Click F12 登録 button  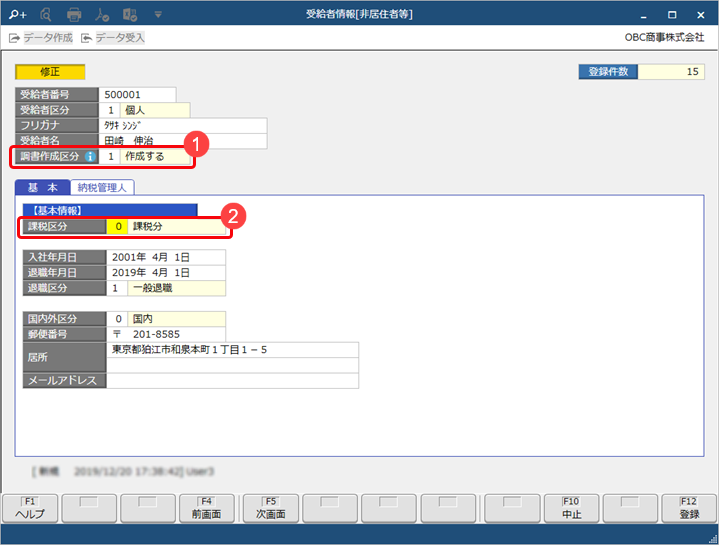click(689, 508)
